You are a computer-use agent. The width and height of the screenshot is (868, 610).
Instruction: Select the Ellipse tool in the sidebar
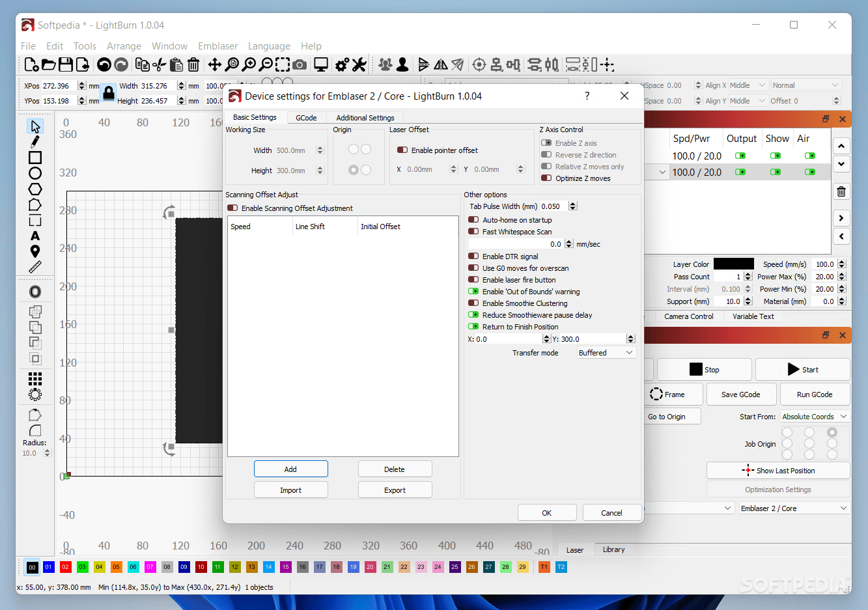pos(35,173)
